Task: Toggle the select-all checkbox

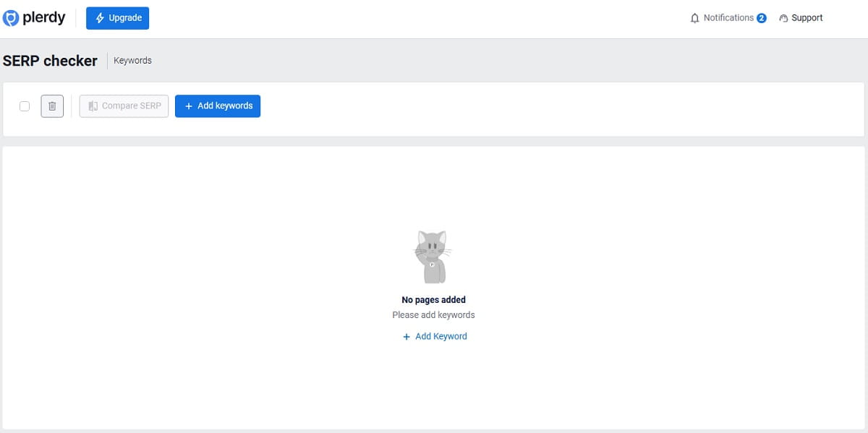Action: pyautogui.click(x=24, y=106)
